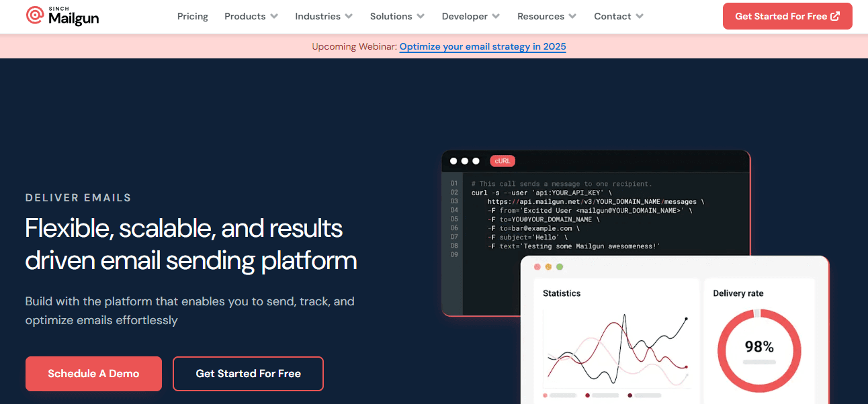The image size is (868, 404).
Task: Open the webinar link about email strategy 2025
Action: (x=482, y=46)
